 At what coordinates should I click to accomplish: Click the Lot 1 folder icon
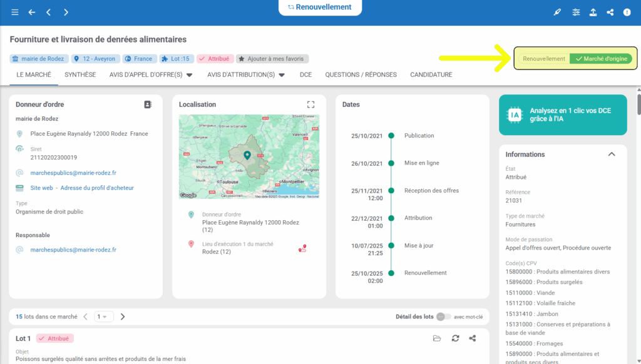(437, 338)
